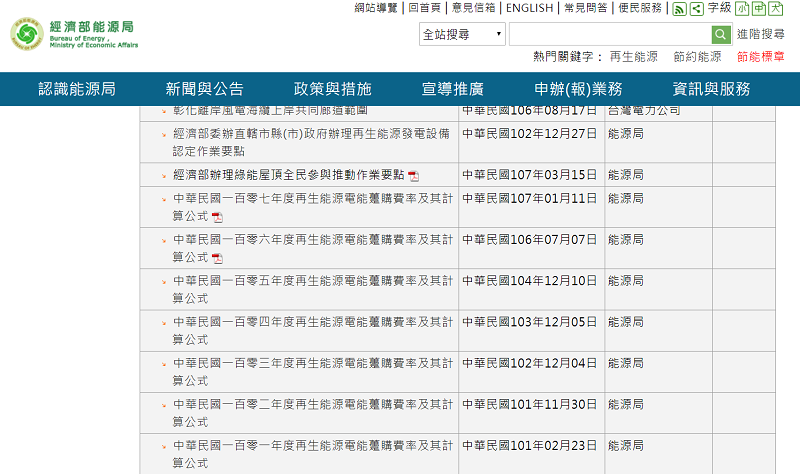Click date 中華民國101年11月30日
This screenshot has height=474, width=800.
(530, 405)
